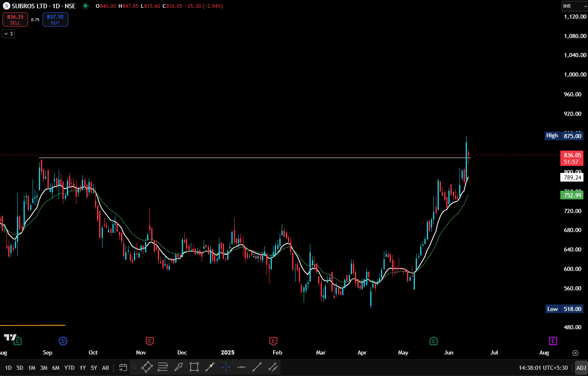Viewport: 588px width, 376px height.
Task: Click the Jul label on the time axis
Action: pyautogui.click(x=494, y=353)
